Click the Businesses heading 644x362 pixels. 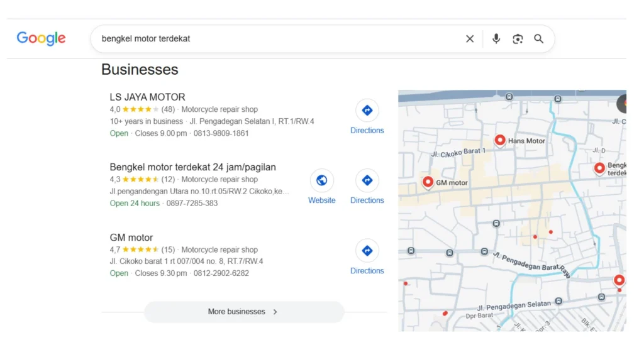point(140,69)
